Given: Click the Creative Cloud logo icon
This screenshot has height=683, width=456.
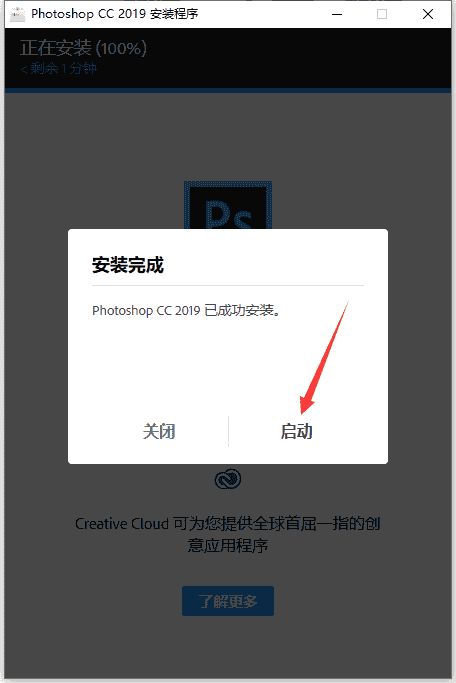Looking at the screenshot, I should tap(228, 479).
